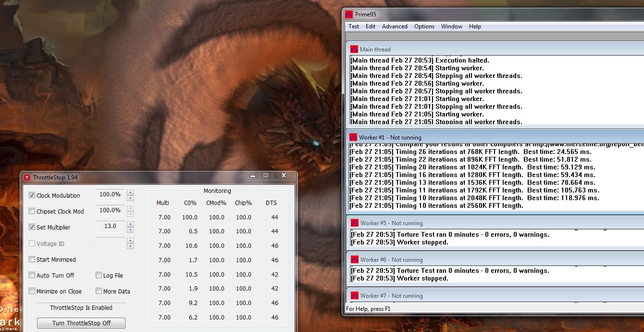This screenshot has height=332, width=644.
Task: Enable the Chipset Clock Mod checkbox
Action: (32, 211)
